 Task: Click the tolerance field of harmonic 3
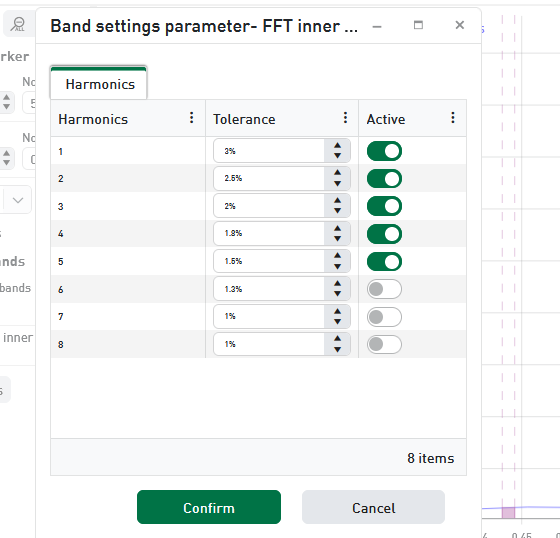coord(269,206)
